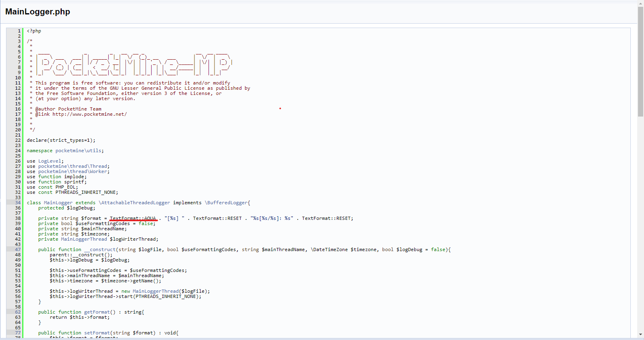This screenshot has height=340, width=644.
Task: Open the pocketmine\utils namespace link
Action: (79, 151)
